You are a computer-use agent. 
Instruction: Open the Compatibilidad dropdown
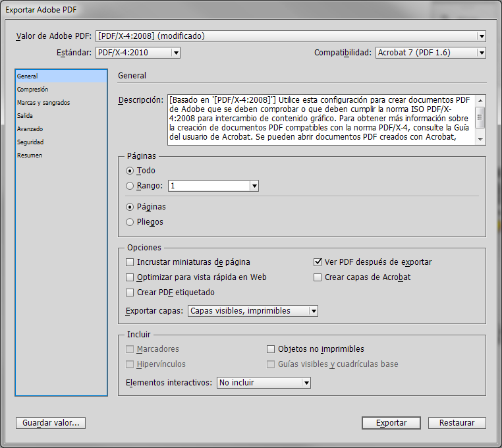tap(431, 53)
